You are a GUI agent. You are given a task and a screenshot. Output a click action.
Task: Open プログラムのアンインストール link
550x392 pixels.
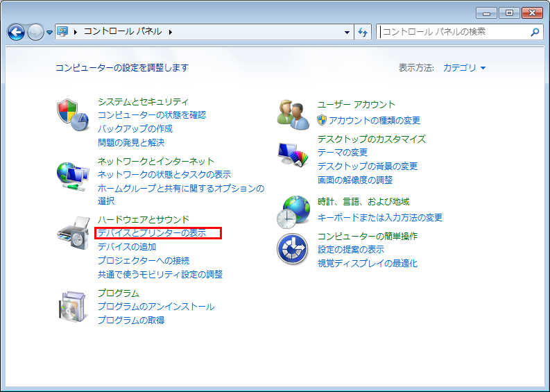[155, 307]
